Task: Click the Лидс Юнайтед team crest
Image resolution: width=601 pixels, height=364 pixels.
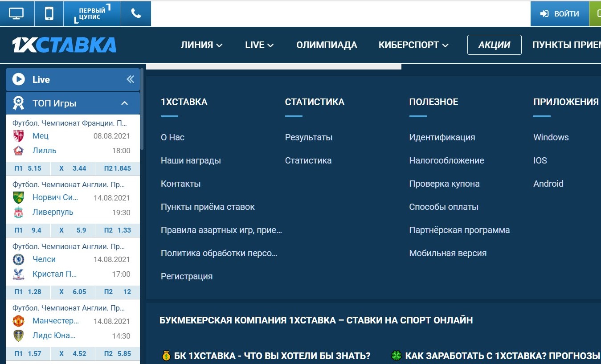Action: [x=18, y=335]
